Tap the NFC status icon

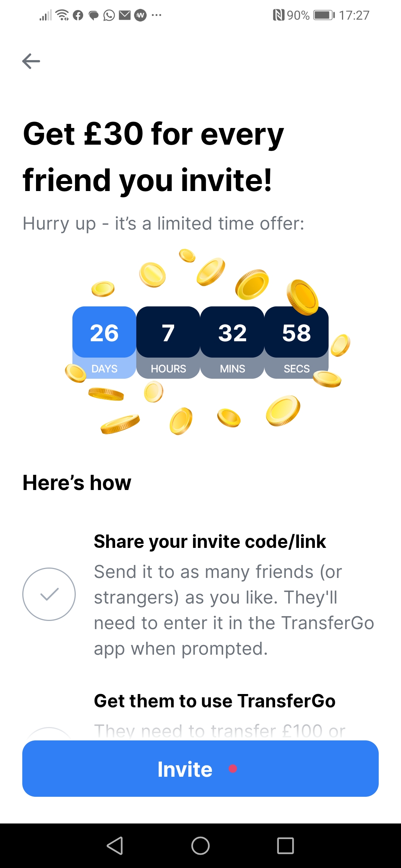(278, 15)
